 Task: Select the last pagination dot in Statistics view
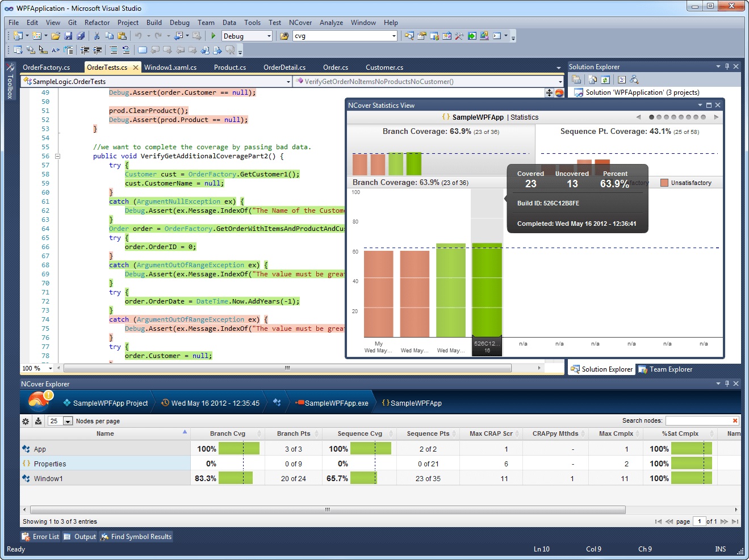703,117
